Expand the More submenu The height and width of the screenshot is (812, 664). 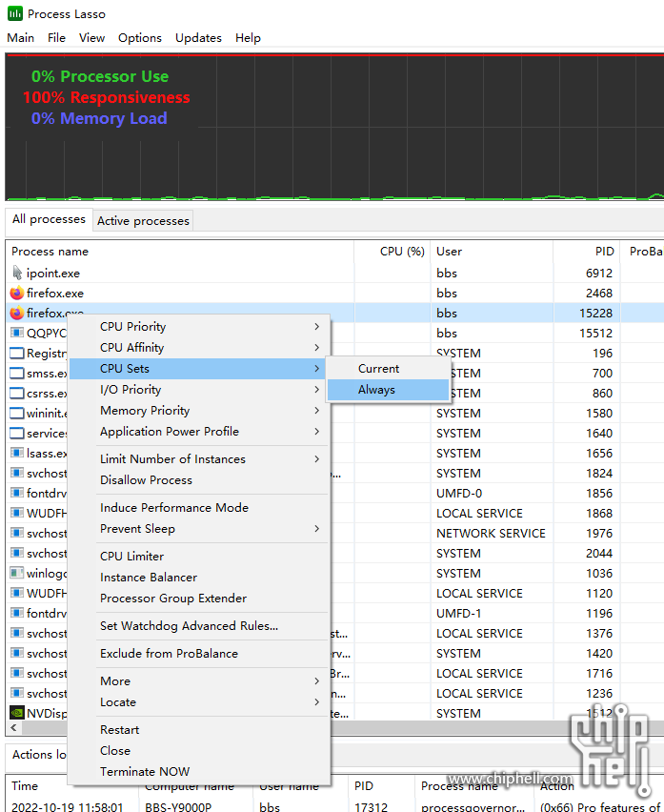[x=200, y=681]
